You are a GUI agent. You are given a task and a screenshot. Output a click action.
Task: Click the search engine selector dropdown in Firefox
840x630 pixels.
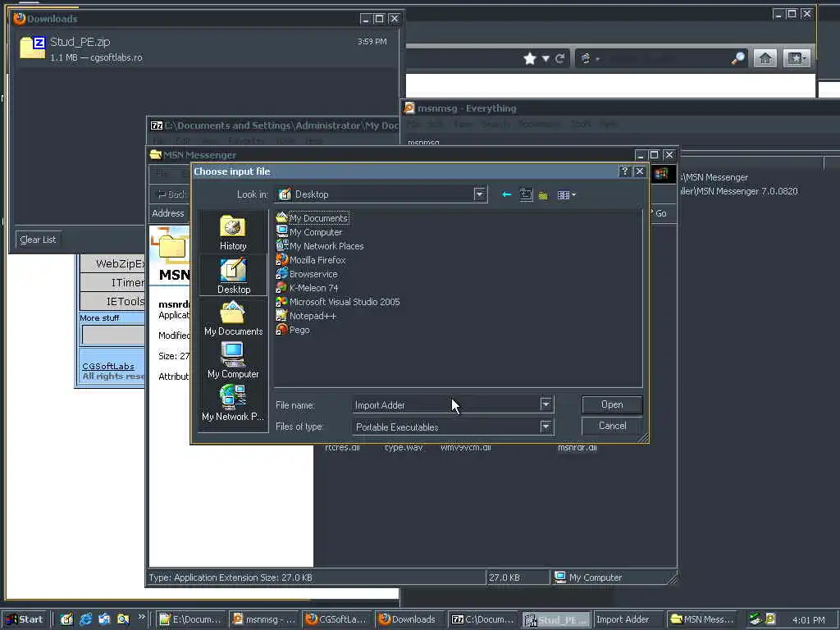pos(589,58)
